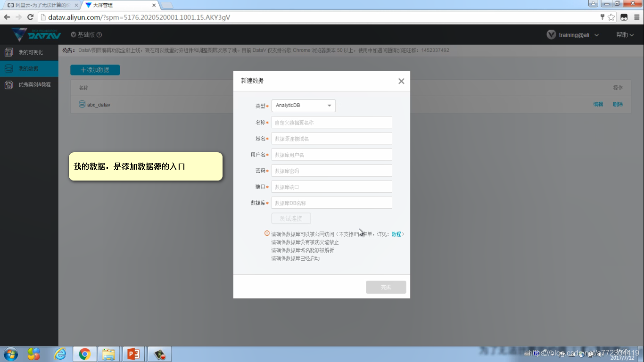Focus the 端口 input field
The height and width of the screenshot is (362, 644).
pyautogui.click(x=331, y=187)
